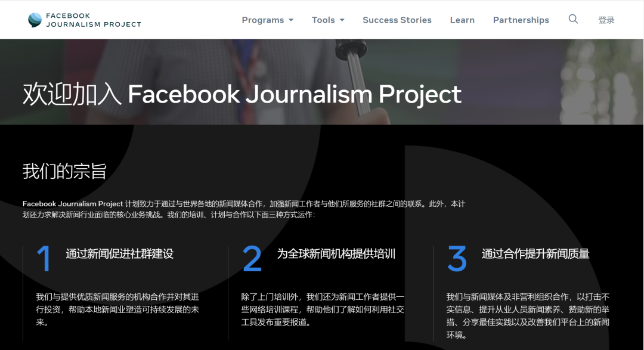Navigate to Partnerships

pos(521,20)
